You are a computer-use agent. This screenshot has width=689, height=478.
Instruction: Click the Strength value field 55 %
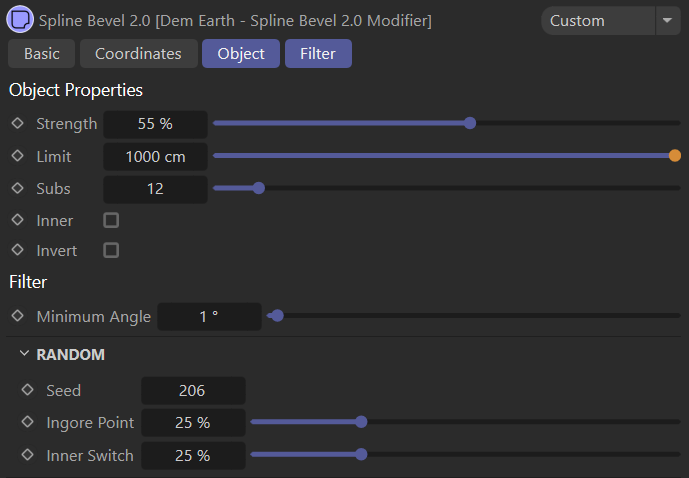155,124
